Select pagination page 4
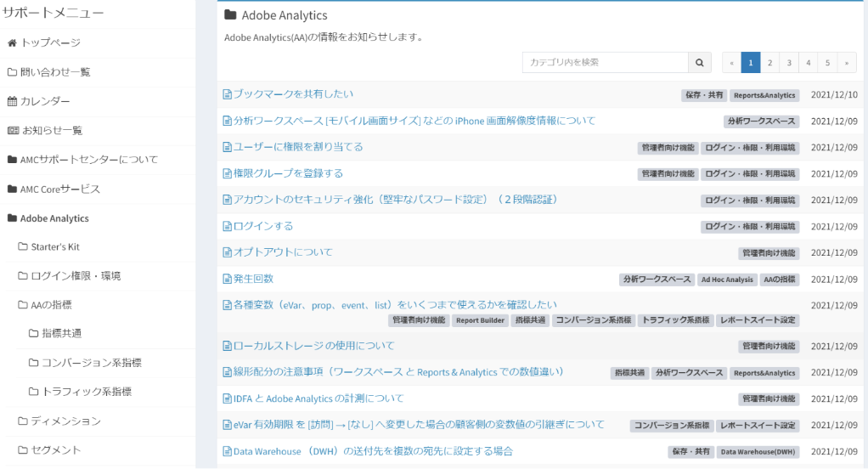Image resolution: width=868 pixels, height=469 pixels. tap(809, 63)
